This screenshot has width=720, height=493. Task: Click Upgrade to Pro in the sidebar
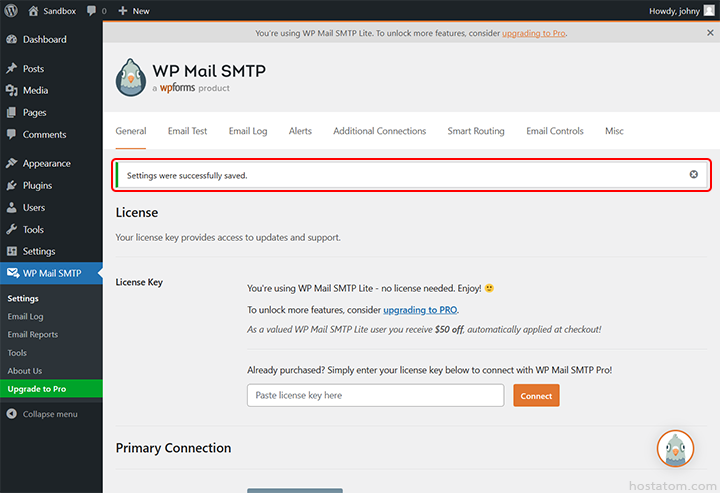[37, 389]
